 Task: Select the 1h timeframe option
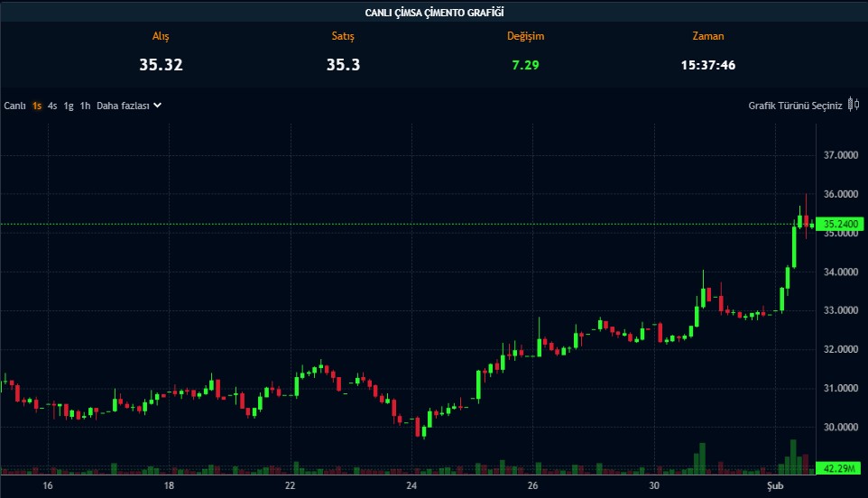pos(85,106)
